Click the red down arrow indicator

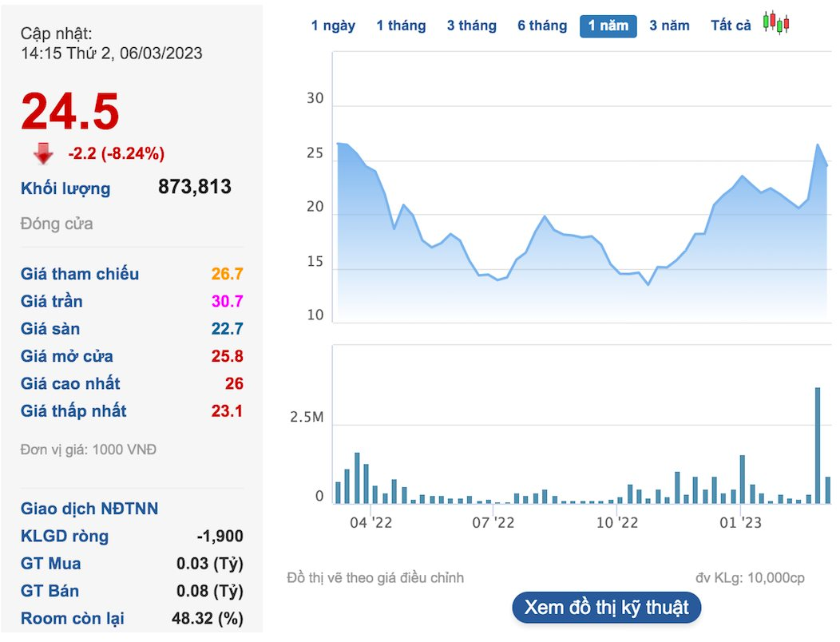[x=43, y=153]
